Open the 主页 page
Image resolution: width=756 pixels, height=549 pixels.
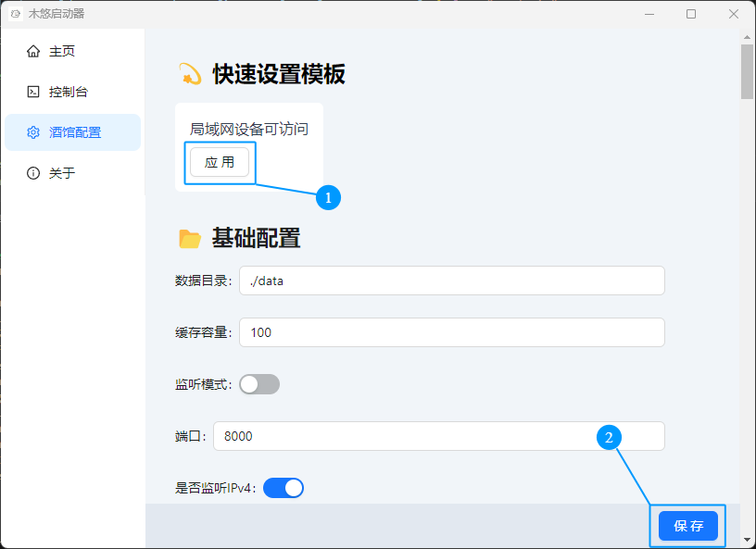62,52
